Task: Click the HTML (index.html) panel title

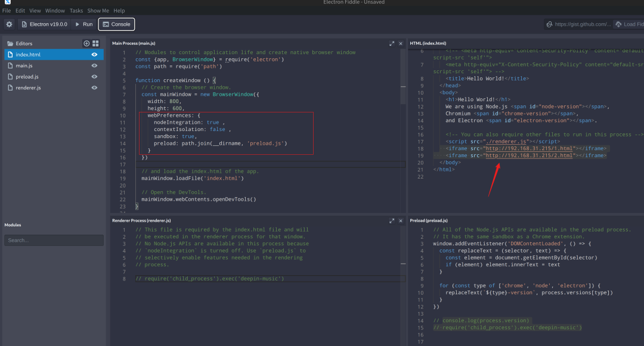Action: click(428, 43)
